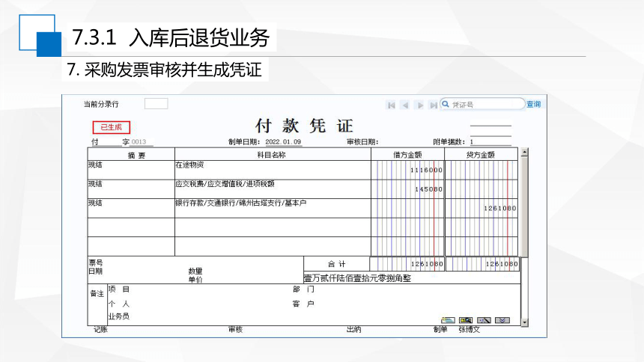Click the pencil icon in bottom toolbar

point(484,320)
